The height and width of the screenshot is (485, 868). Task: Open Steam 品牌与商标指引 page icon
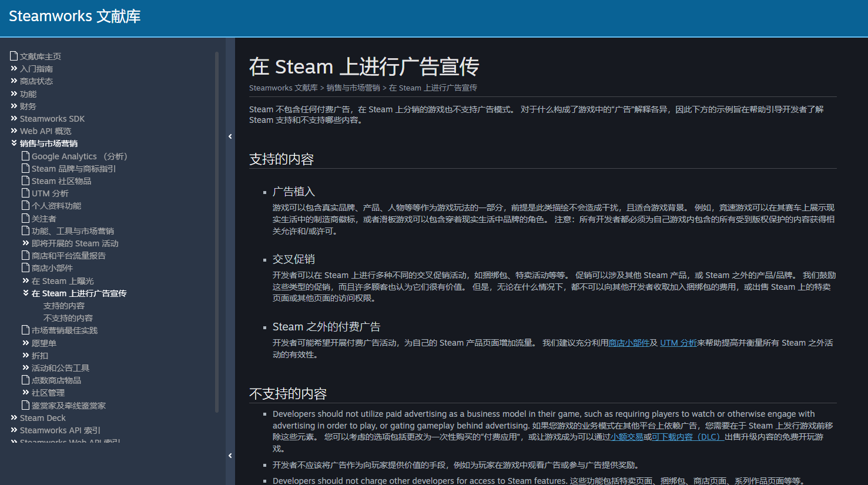(x=26, y=168)
